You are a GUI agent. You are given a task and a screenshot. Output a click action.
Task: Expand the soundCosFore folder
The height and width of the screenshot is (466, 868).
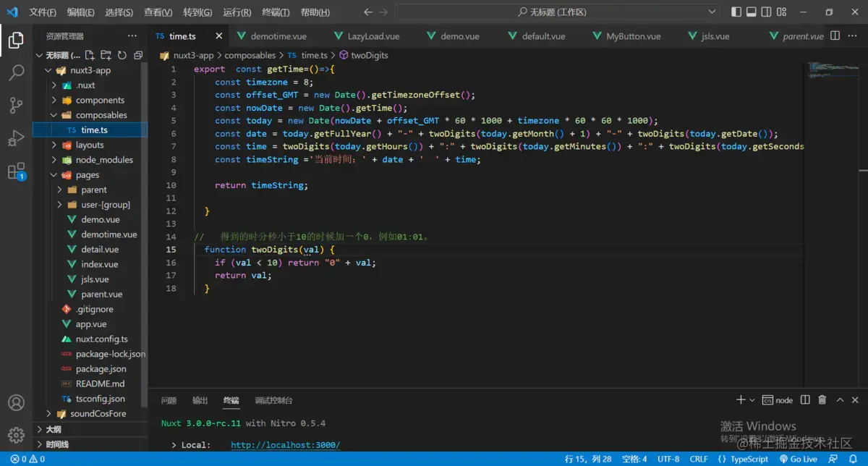(x=49, y=414)
